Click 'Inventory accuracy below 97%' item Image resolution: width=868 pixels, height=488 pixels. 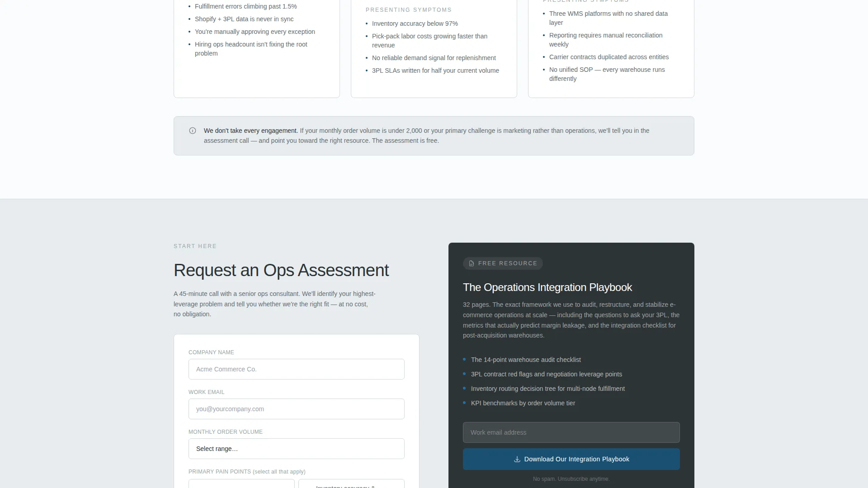click(x=415, y=23)
